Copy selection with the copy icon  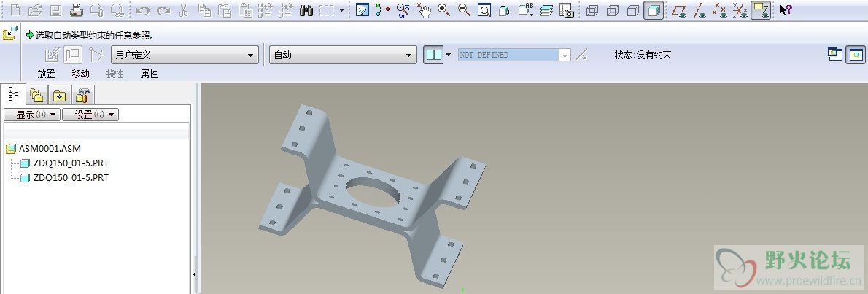tap(204, 10)
